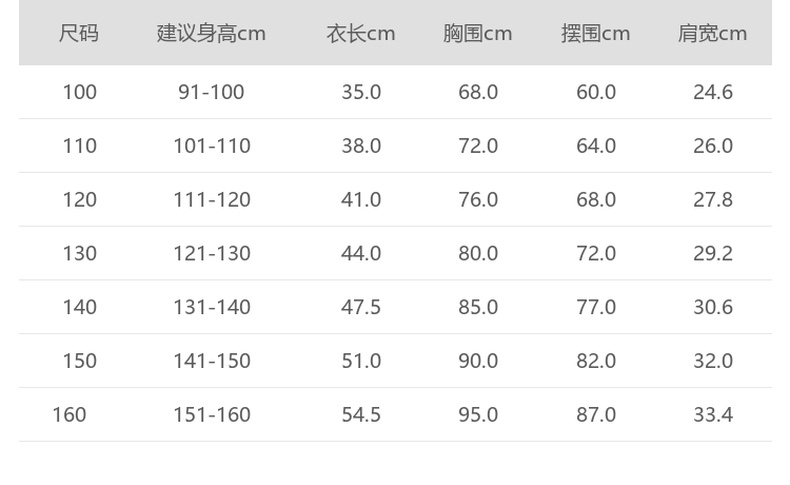Image resolution: width=790 pixels, height=485 pixels.
Task: Select the 85.0 chest measurement cell
Action: 478,307
